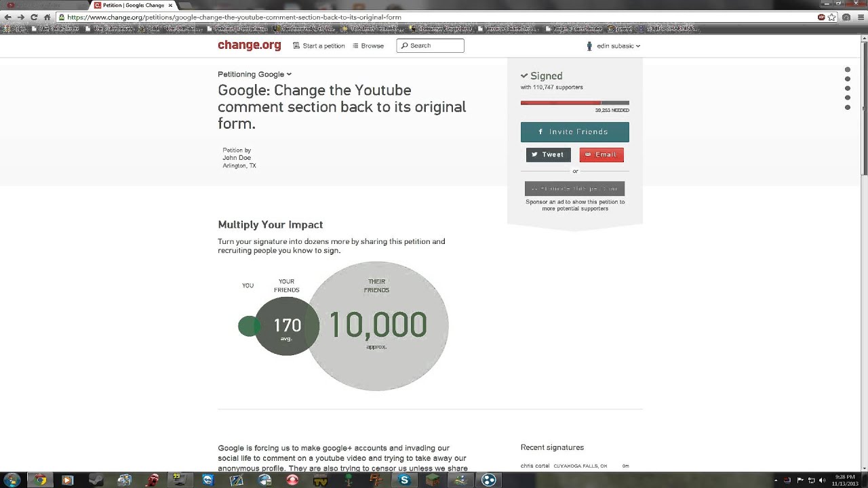The width and height of the screenshot is (868, 488).
Task: Switch to the first inactive browser tab
Action: click(x=44, y=5)
